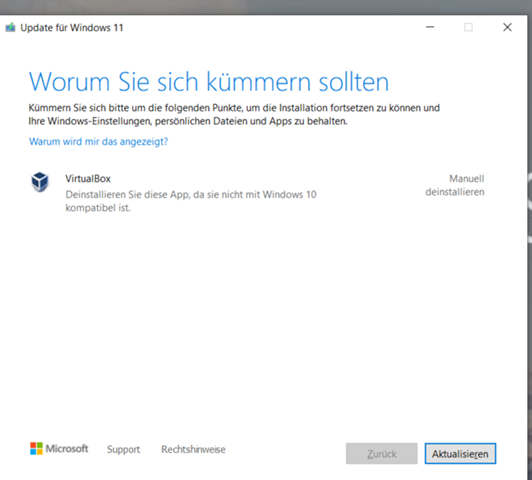Click the Microsoft logo in footer
This screenshot has height=480, width=532.
coord(59,448)
